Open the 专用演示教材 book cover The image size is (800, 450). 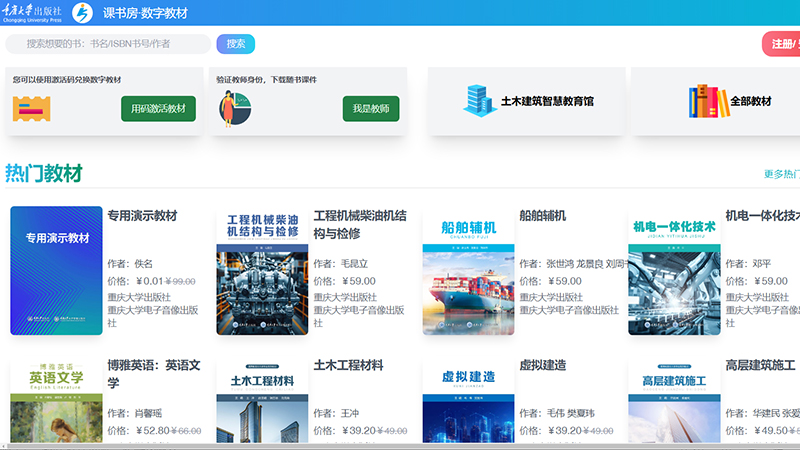pyautogui.click(x=56, y=270)
